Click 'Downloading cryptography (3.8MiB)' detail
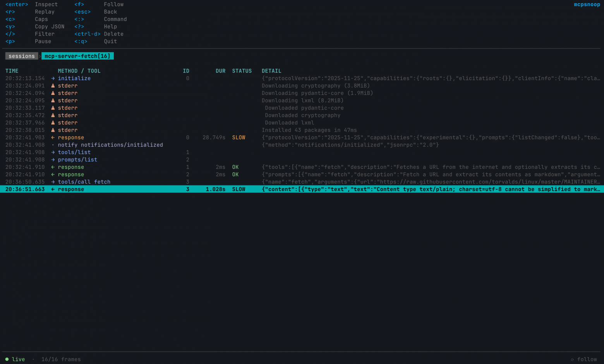The height and width of the screenshot is (364, 604). tap(316, 86)
